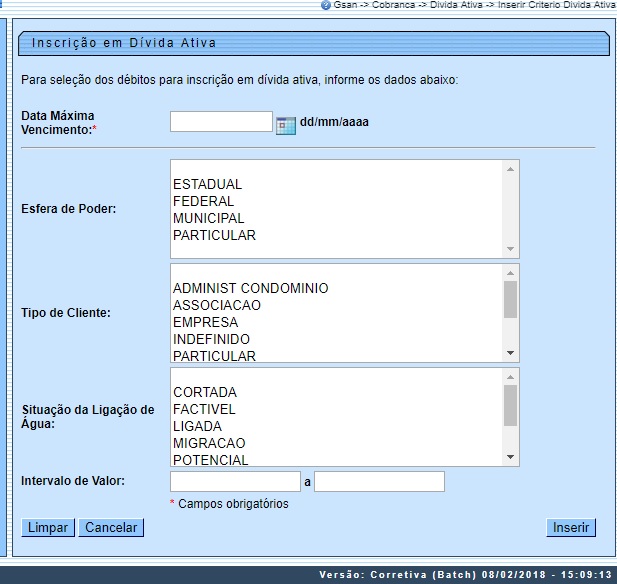Choose ASSOCIACAO client type
The width and height of the screenshot is (617, 584).
click(x=336, y=305)
